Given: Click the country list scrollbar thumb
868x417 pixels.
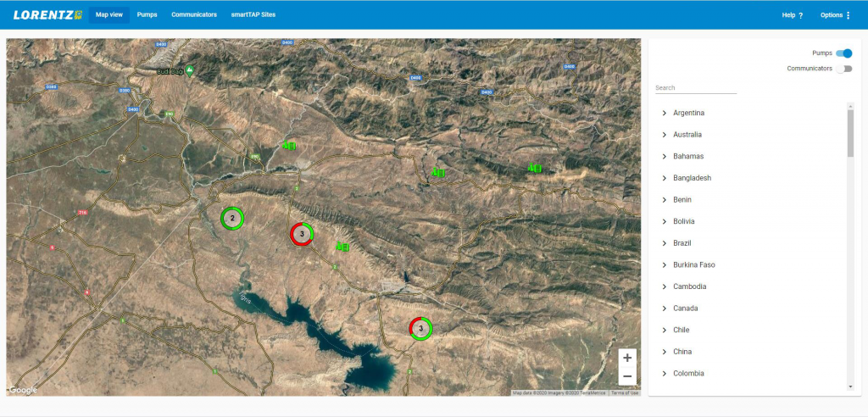Looking at the screenshot, I should pyautogui.click(x=850, y=133).
